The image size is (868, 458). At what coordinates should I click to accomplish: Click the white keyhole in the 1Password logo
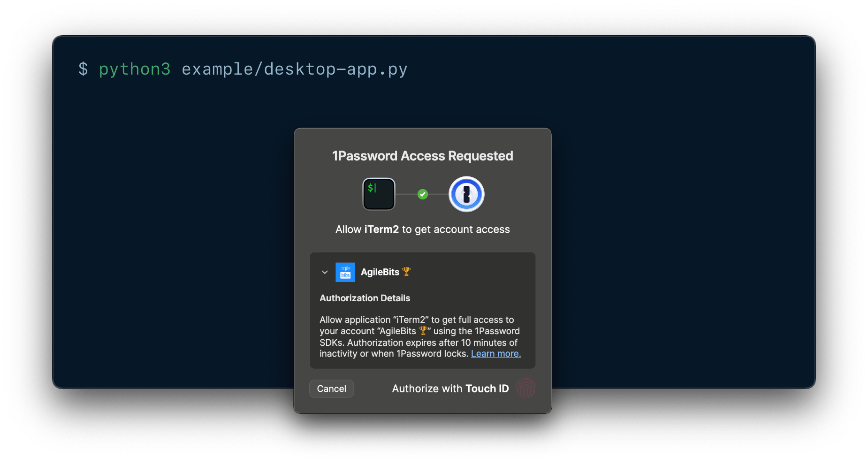click(x=466, y=194)
